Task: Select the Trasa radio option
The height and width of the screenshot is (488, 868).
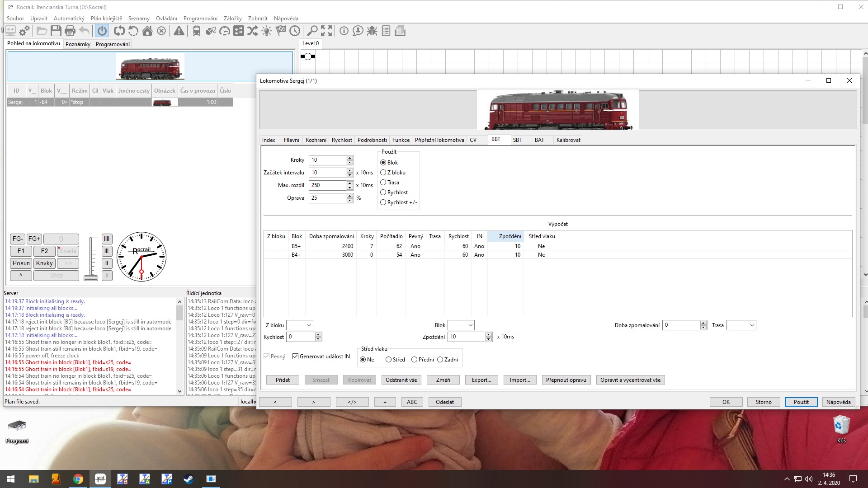Action: [x=383, y=183]
